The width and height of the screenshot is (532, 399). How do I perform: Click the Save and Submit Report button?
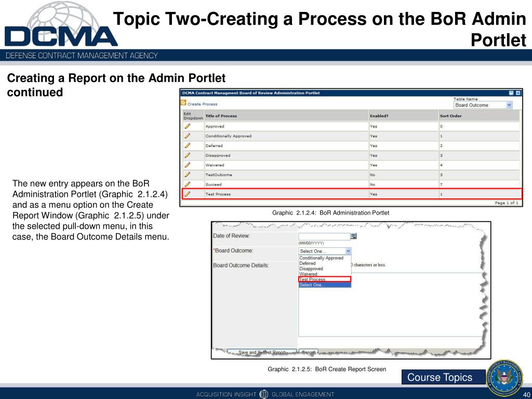(x=262, y=352)
